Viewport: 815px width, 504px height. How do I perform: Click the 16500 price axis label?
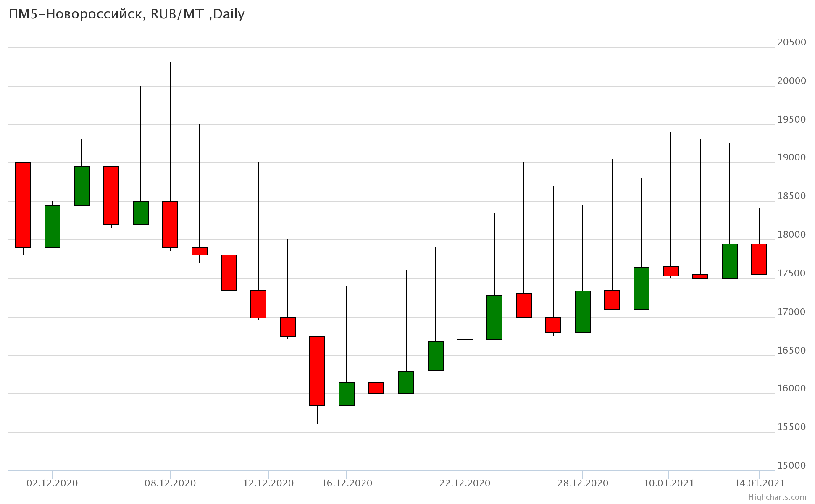coord(792,350)
